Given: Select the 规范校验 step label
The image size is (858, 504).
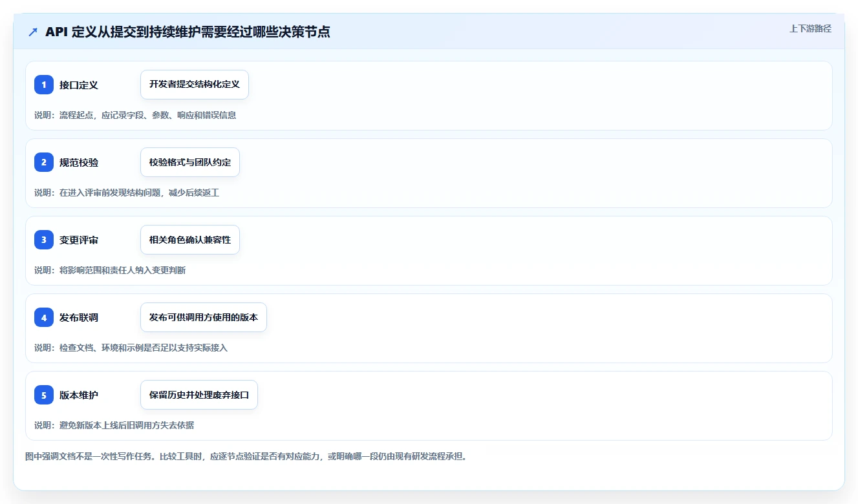Looking at the screenshot, I should (x=79, y=162).
